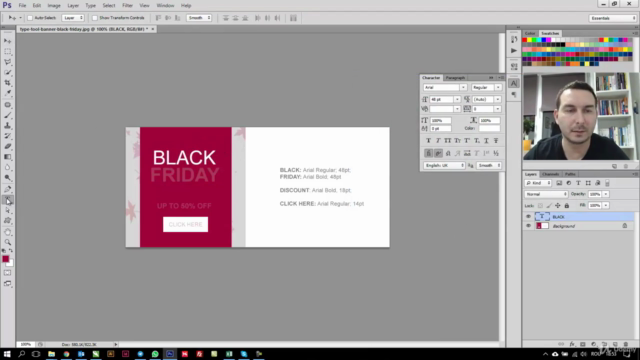Select the Path Selection tool
Screen dimensions: 640x360
click(x=8, y=210)
